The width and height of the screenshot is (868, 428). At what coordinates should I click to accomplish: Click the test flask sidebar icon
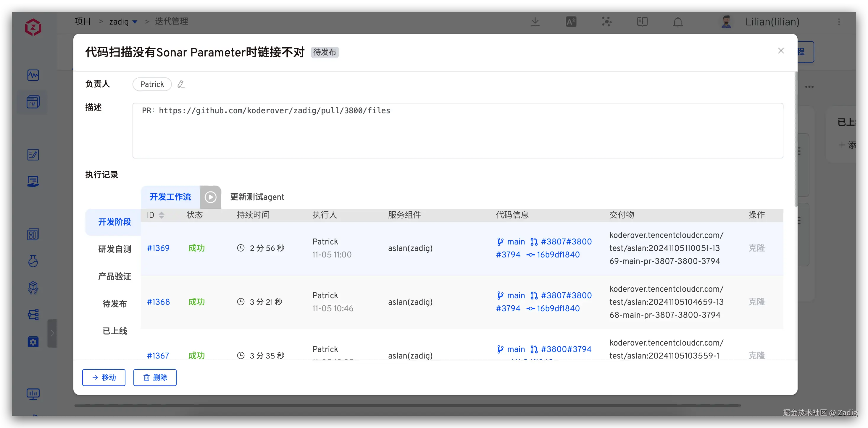coord(33,261)
